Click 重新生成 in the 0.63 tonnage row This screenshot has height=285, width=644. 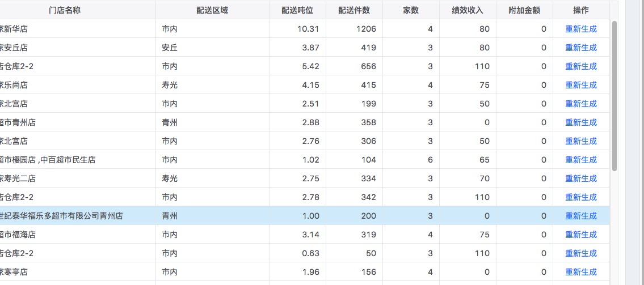[x=581, y=253]
